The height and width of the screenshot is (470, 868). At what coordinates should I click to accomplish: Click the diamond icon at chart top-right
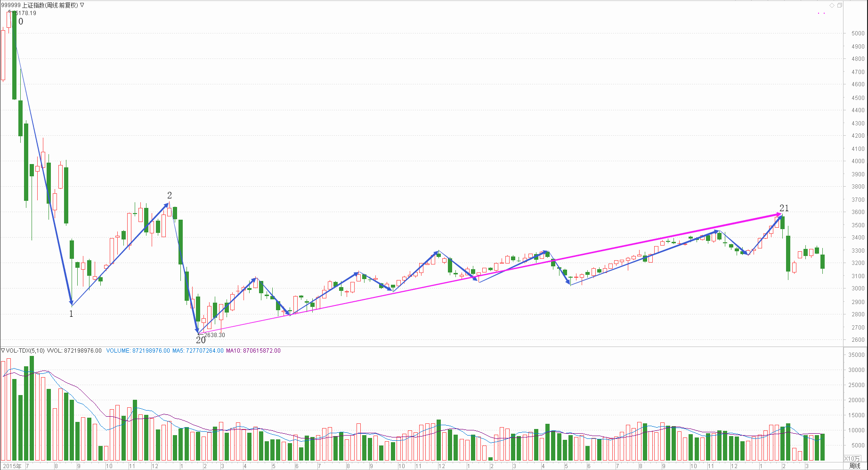coord(832,5)
